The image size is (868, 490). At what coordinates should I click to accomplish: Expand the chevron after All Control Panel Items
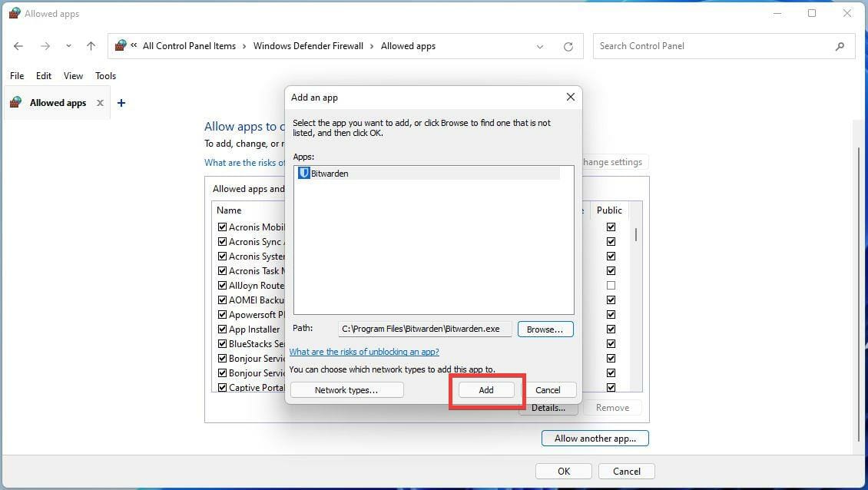tap(244, 46)
